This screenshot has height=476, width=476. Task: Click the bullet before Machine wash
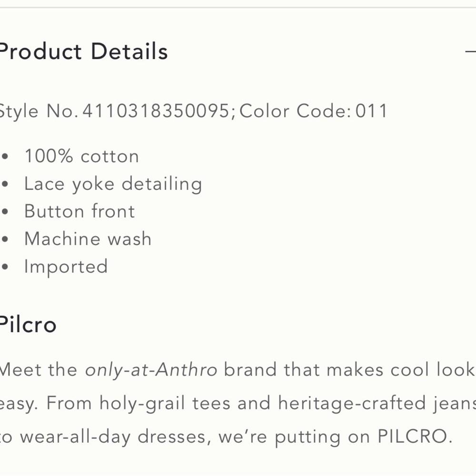(x=5, y=239)
